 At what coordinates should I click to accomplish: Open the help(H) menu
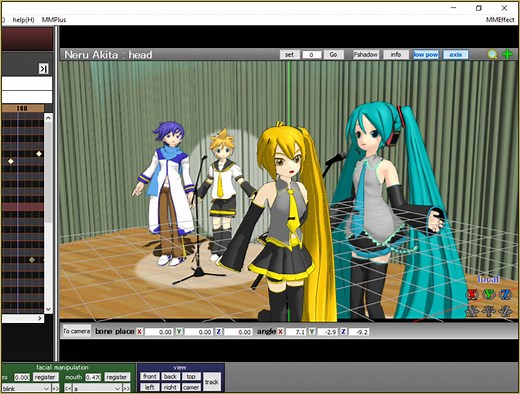click(x=23, y=20)
